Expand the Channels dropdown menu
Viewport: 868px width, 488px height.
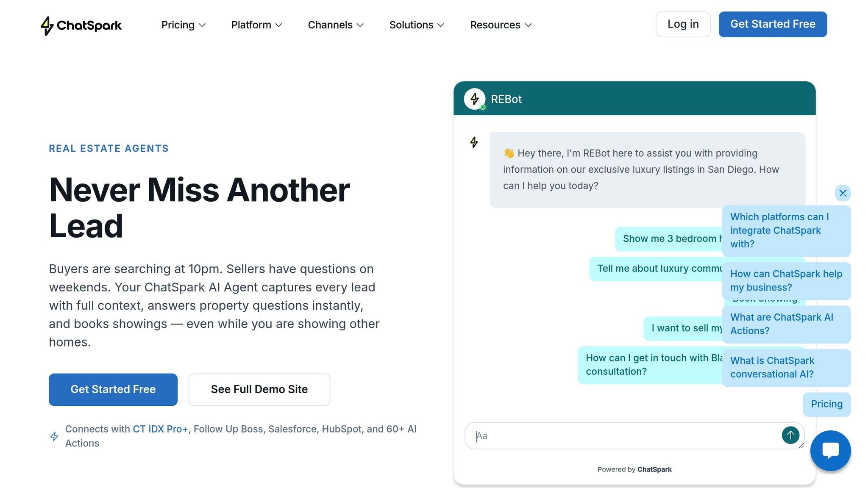335,25
